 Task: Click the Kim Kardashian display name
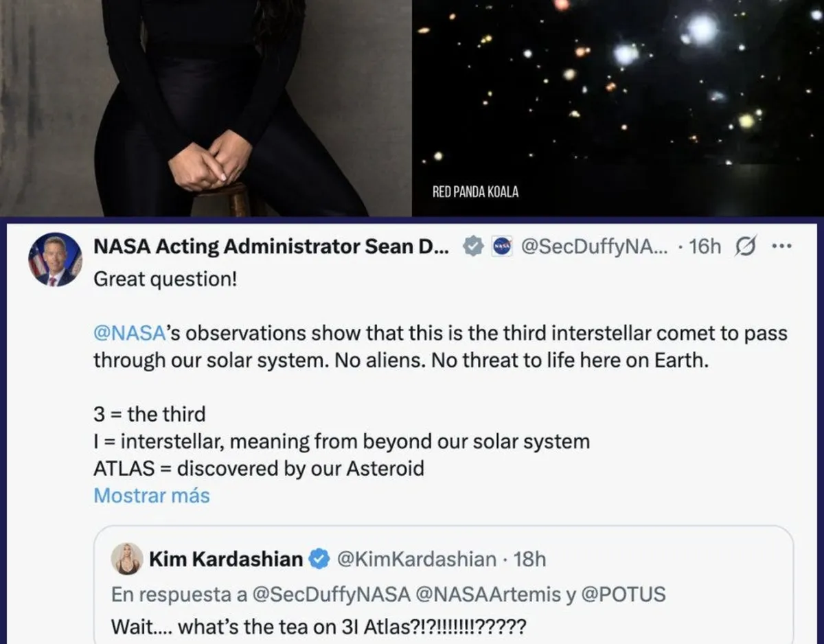(x=226, y=560)
